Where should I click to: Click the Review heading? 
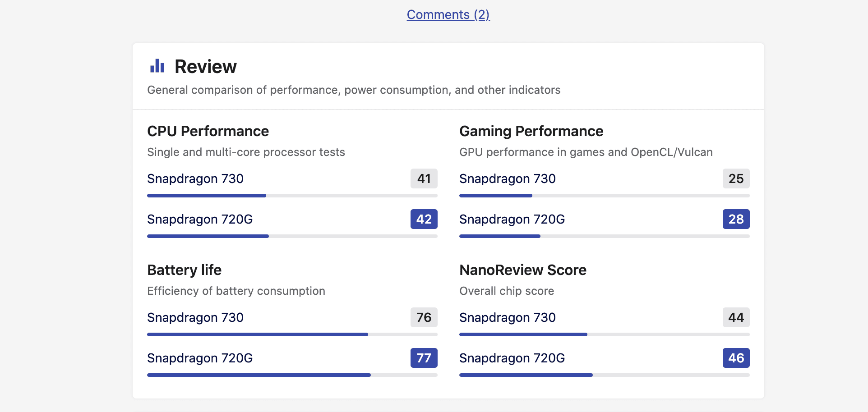(205, 66)
